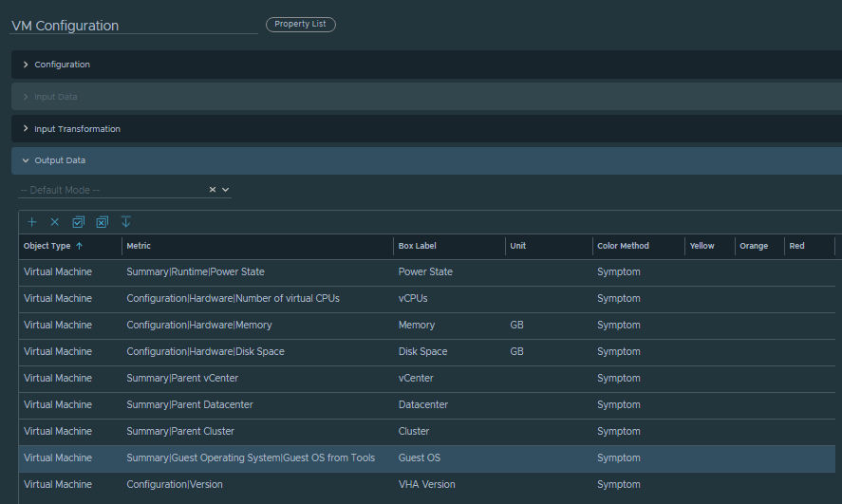842x504 pixels.
Task: Click the Box Label column header
Action: [417, 246]
